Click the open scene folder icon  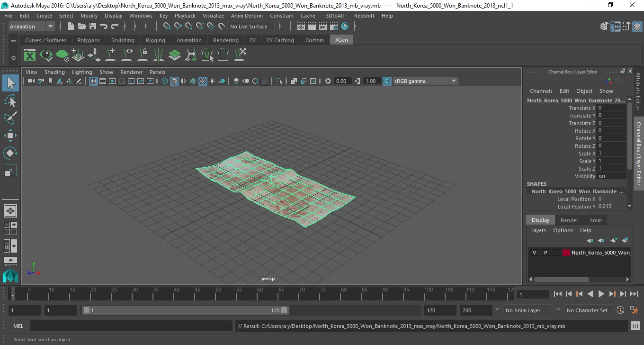click(82, 27)
